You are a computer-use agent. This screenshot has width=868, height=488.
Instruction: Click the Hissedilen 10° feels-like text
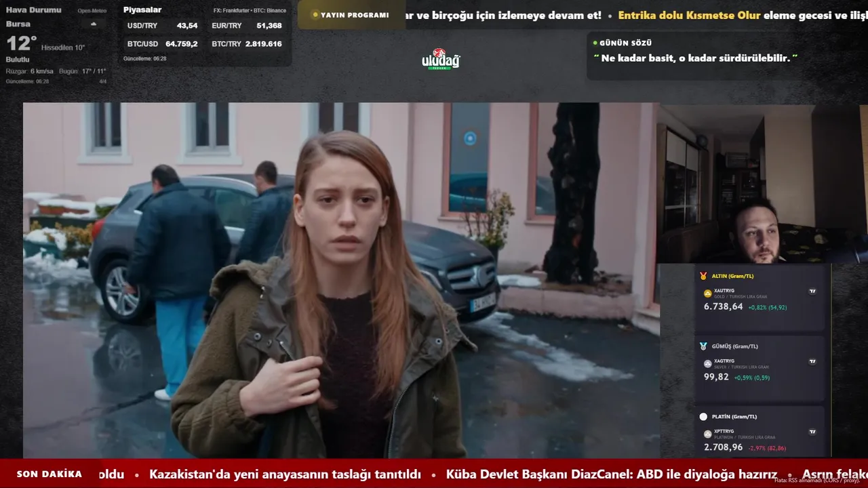click(63, 47)
